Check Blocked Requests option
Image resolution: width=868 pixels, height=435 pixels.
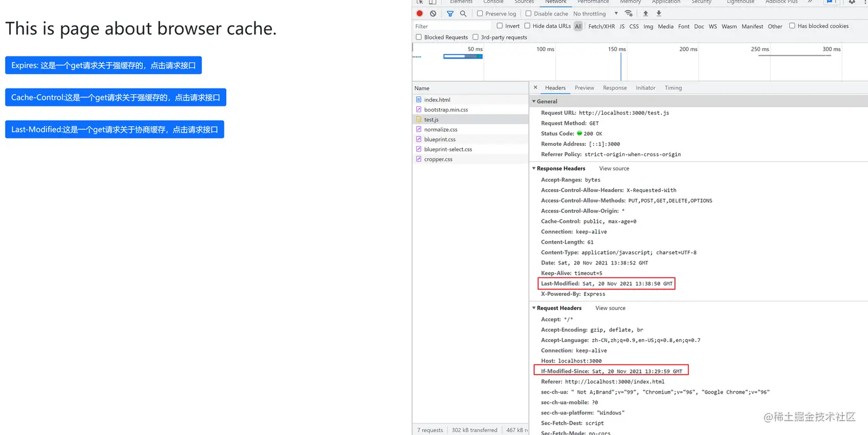click(418, 37)
